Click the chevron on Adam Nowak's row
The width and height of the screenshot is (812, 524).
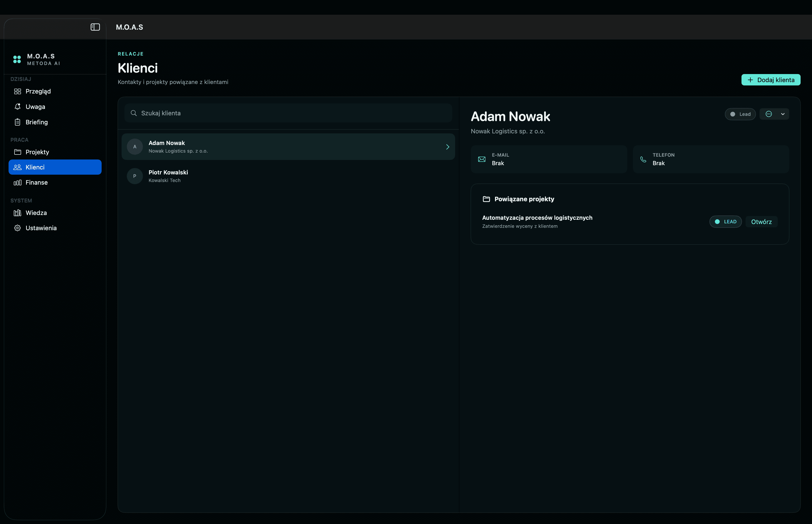pos(448,147)
